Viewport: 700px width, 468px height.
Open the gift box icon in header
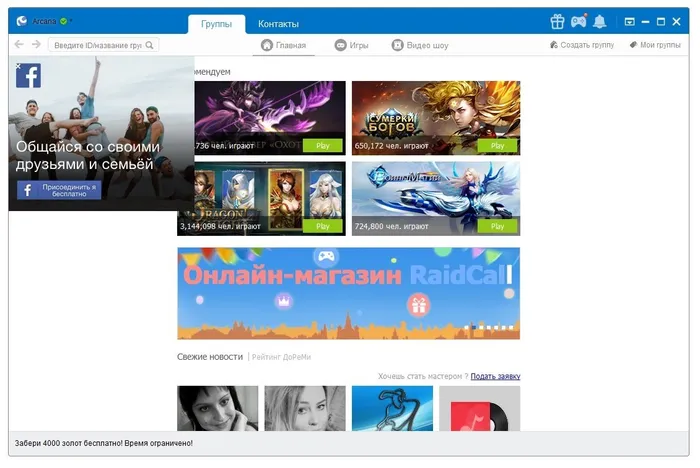[x=557, y=21]
